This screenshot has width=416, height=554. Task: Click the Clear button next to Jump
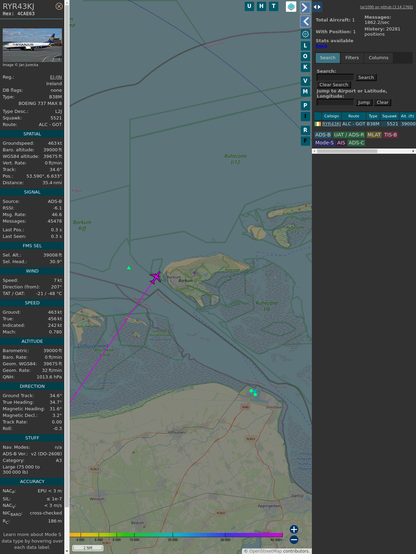[382, 102]
